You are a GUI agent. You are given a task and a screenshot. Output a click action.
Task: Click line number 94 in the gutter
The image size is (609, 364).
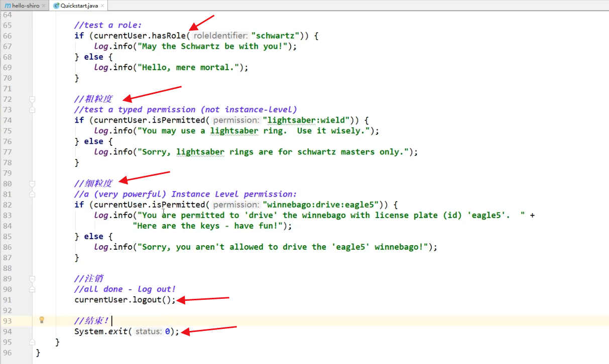[x=7, y=331]
